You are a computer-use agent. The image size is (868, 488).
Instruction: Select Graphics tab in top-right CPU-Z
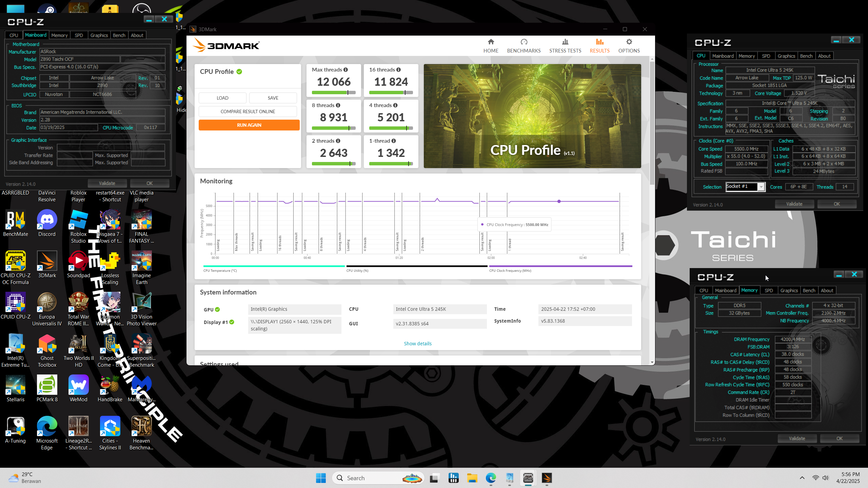point(786,56)
